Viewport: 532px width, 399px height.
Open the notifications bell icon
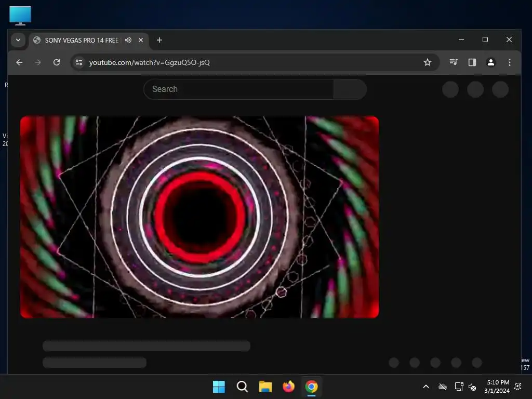518,387
